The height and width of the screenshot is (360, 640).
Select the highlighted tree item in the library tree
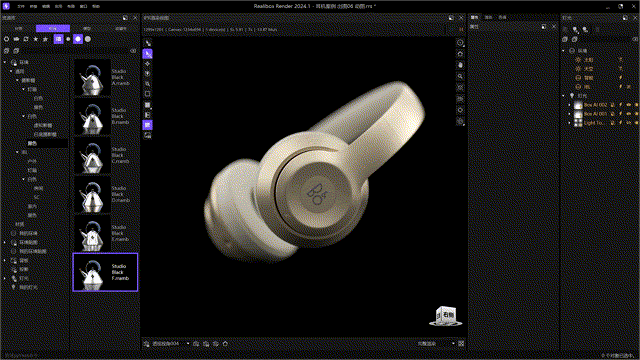pyautogui.click(x=33, y=143)
